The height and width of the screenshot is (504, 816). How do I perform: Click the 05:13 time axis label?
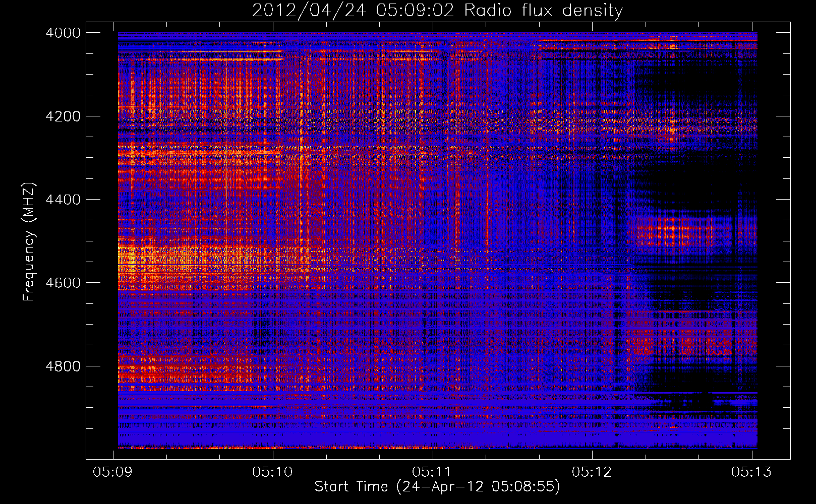tap(751, 472)
